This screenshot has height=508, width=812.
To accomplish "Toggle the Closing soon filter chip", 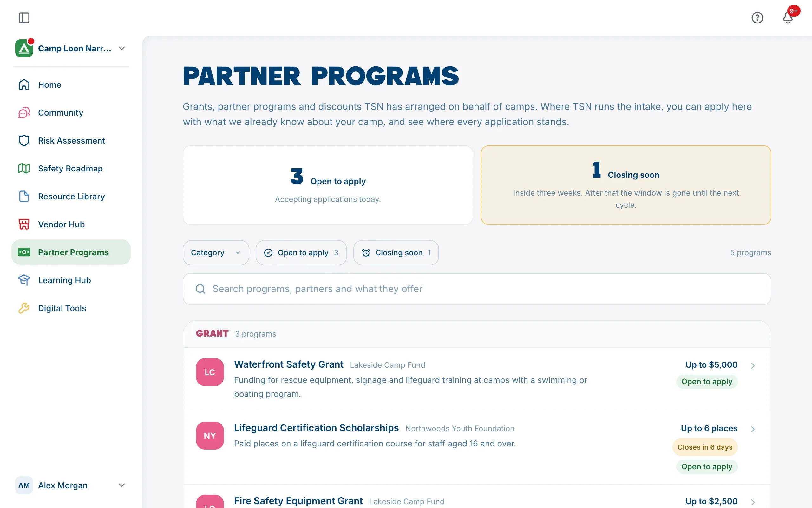I will coord(396,253).
